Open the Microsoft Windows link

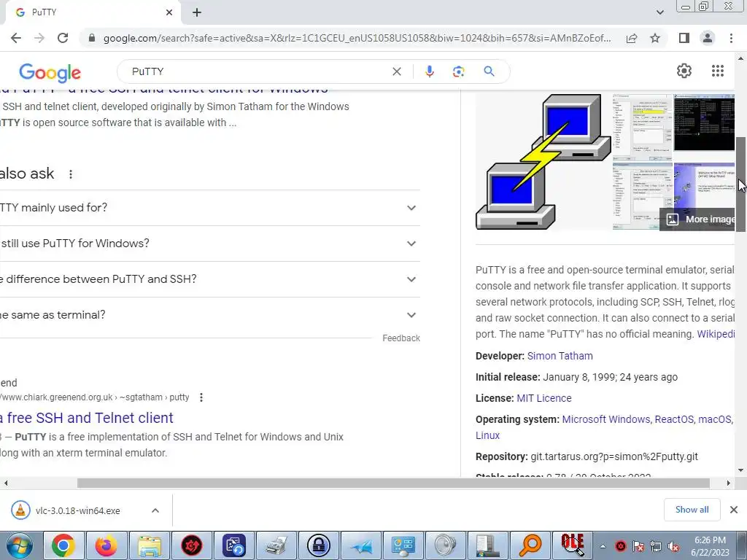[x=605, y=419]
